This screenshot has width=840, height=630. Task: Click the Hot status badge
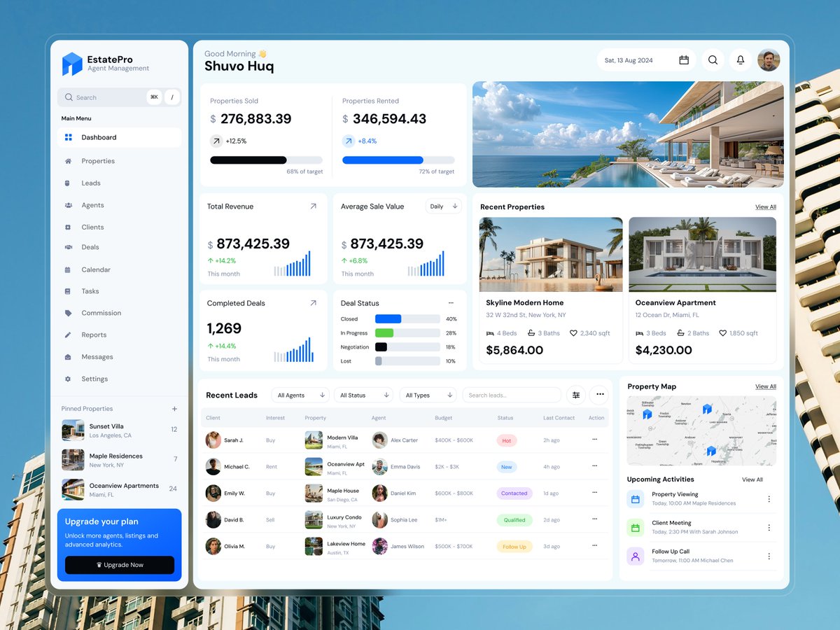(506, 440)
